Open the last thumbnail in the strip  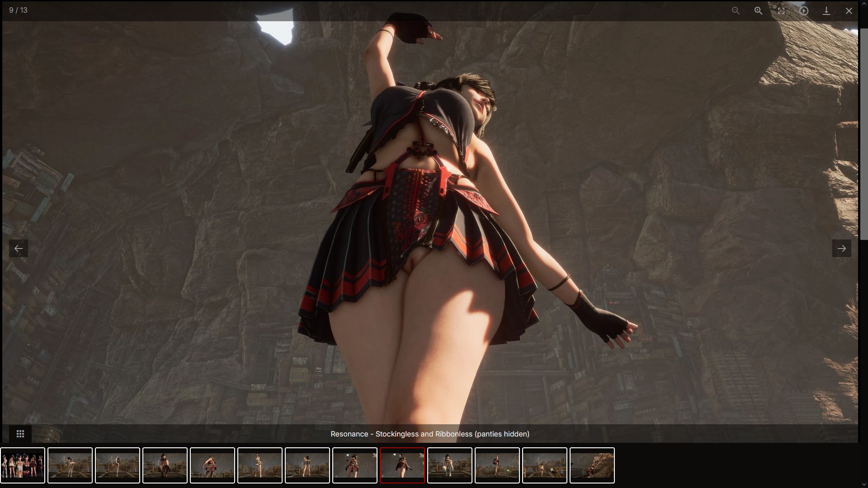(x=592, y=465)
